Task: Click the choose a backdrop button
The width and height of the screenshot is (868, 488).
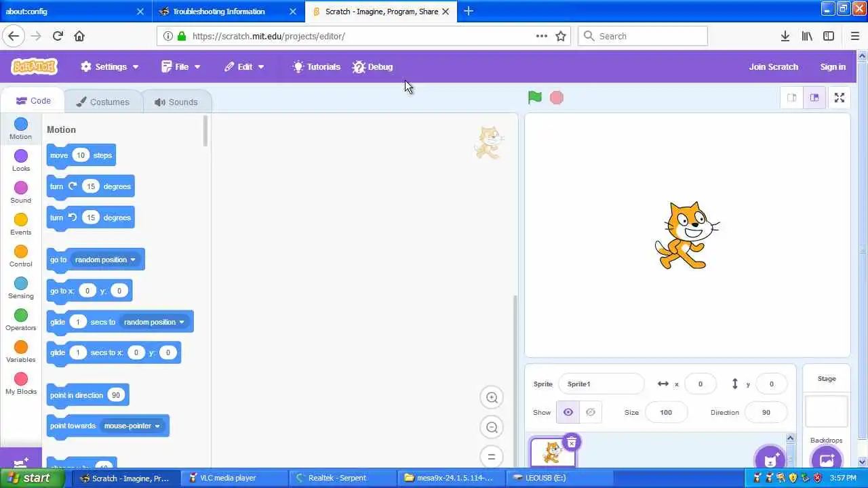Action: pos(826,458)
